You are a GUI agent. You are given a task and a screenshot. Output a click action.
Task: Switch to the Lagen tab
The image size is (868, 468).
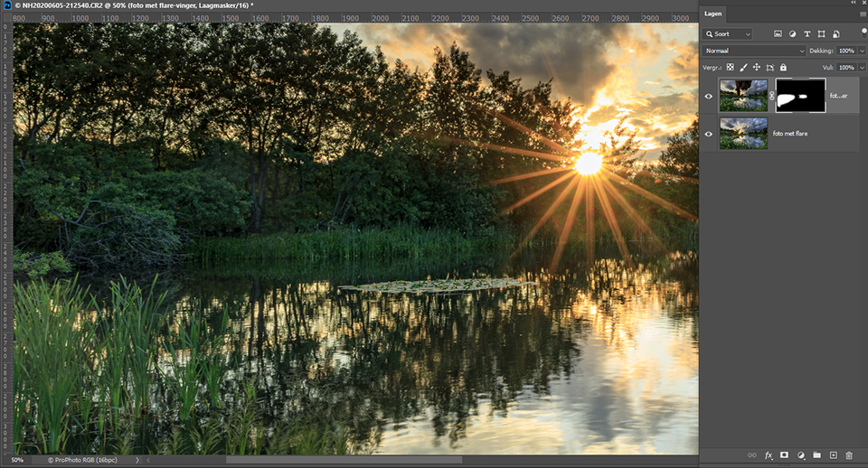713,14
